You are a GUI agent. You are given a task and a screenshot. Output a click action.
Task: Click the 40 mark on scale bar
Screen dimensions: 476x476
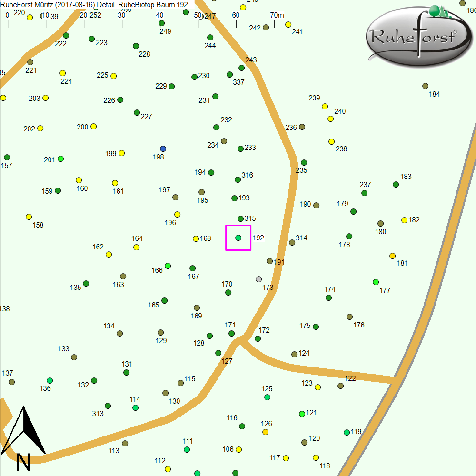coord(160,15)
